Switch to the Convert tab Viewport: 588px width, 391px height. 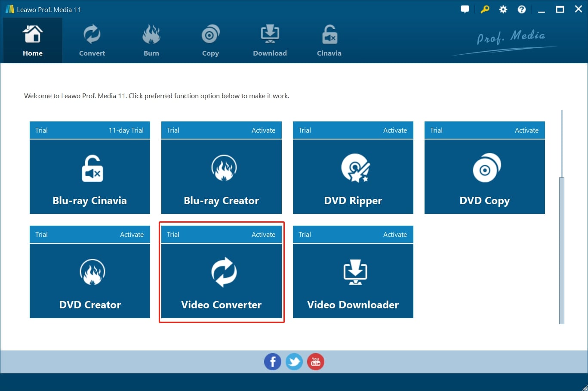point(92,40)
